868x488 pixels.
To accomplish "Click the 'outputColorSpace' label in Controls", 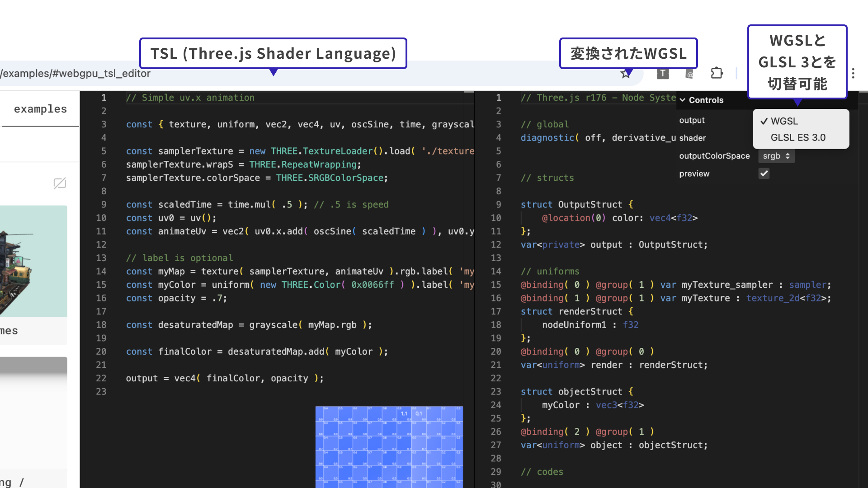I will (714, 156).
